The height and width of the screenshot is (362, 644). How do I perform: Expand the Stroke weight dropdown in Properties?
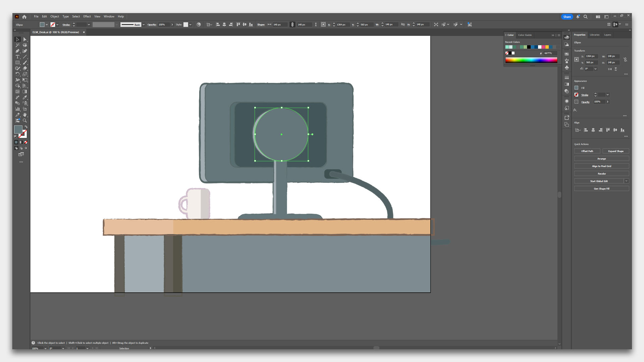point(607,95)
